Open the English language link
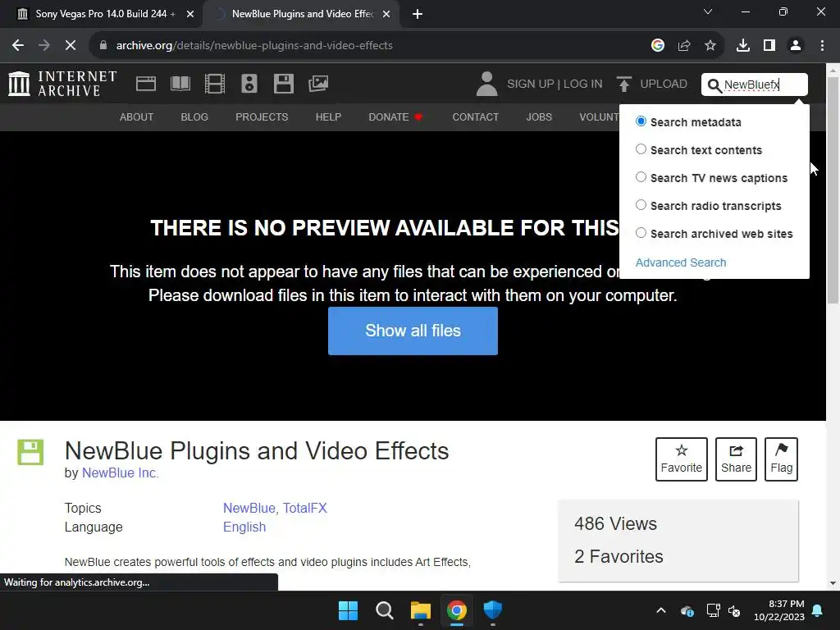This screenshot has width=840, height=630. (x=244, y=527)
